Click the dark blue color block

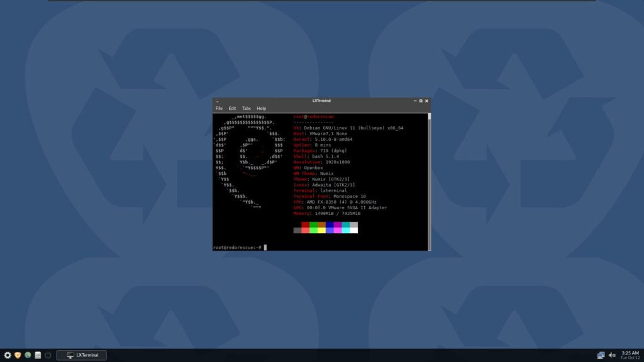330,225
